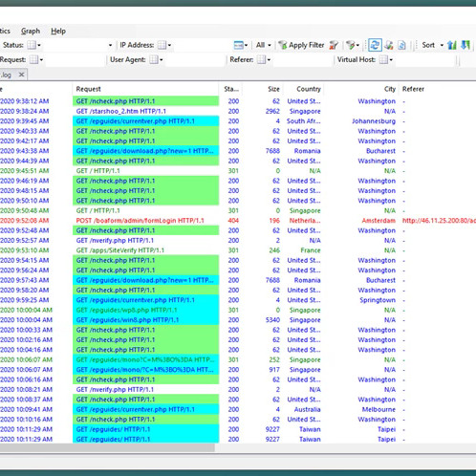Click the date range calendar icon

tap(238, 45)
